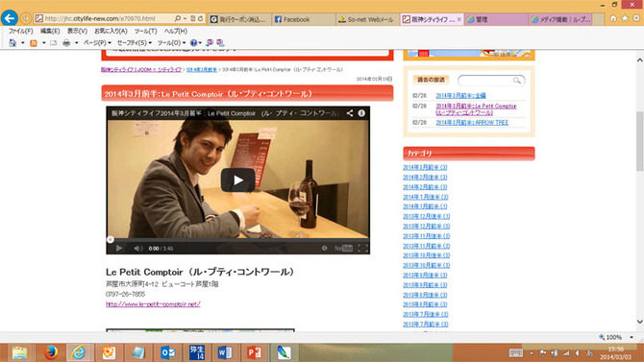Click the first purple add-on toolbar icon
The image size is (644, 362).
click(210, 42)
